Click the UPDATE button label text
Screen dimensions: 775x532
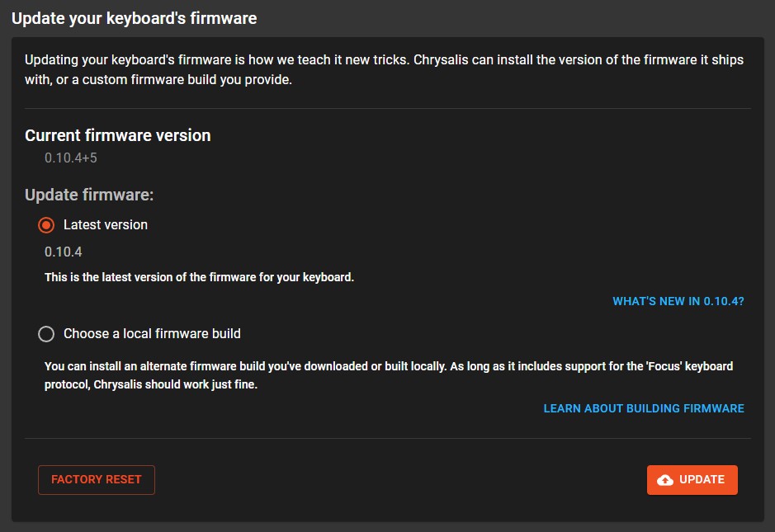click(702, 479)
